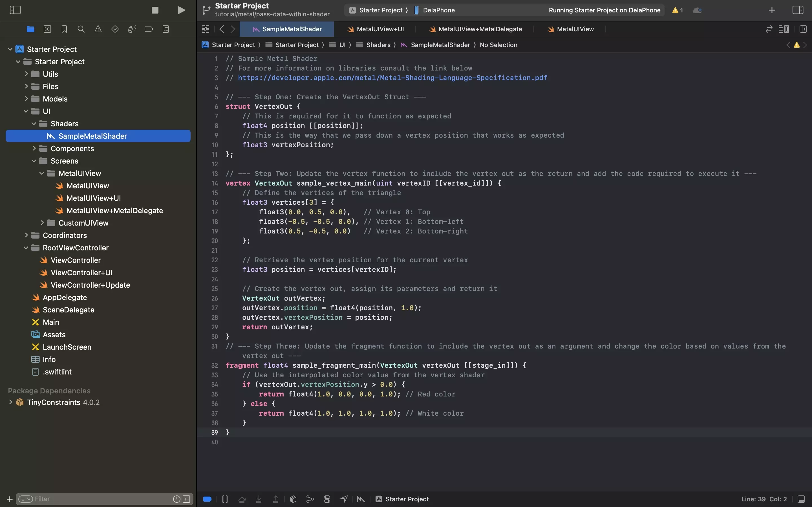Expand the RootViewController folder
Screen dimensions: 812x507
(25, 248)
